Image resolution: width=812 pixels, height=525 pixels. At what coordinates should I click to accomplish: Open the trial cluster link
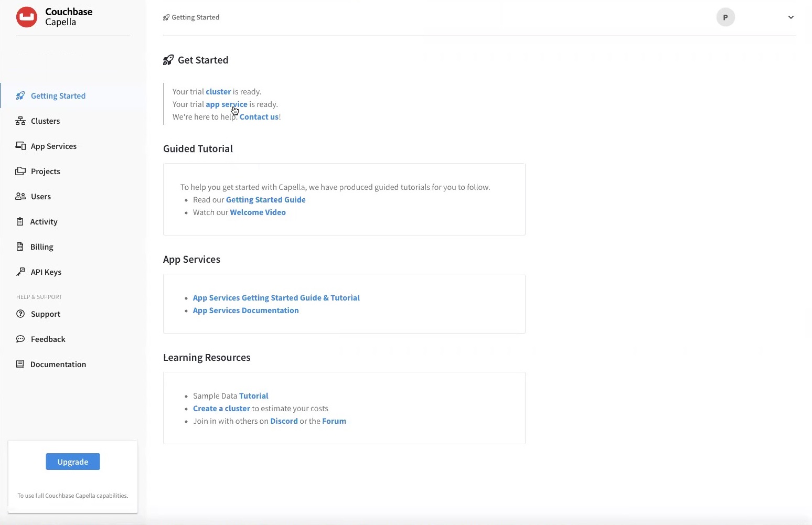point(218,92)
